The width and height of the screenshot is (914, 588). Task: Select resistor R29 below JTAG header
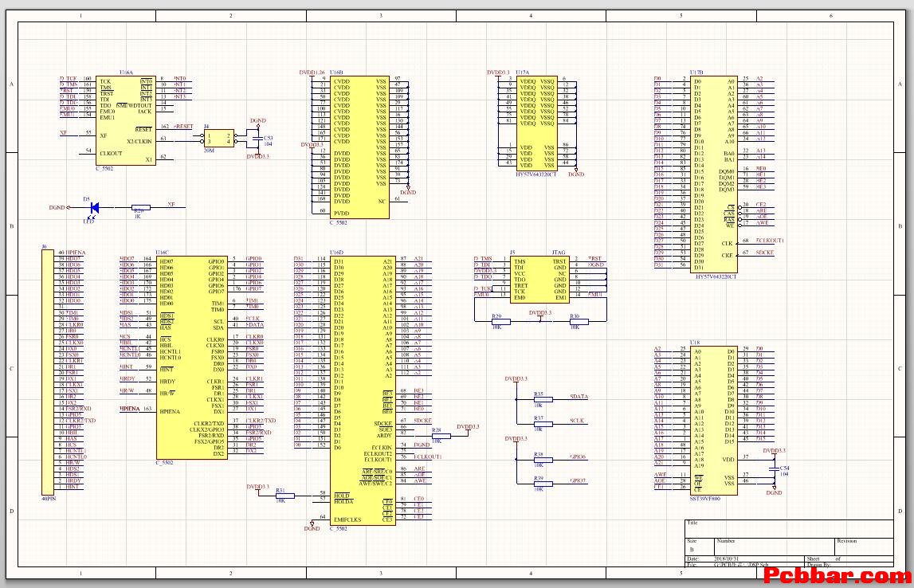click(500, 322)
